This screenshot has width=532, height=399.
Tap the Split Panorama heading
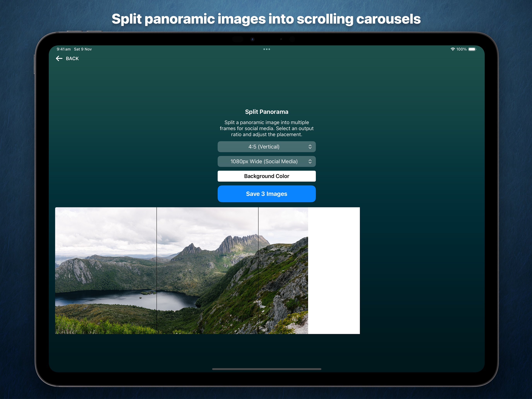[x=266, y=112]
